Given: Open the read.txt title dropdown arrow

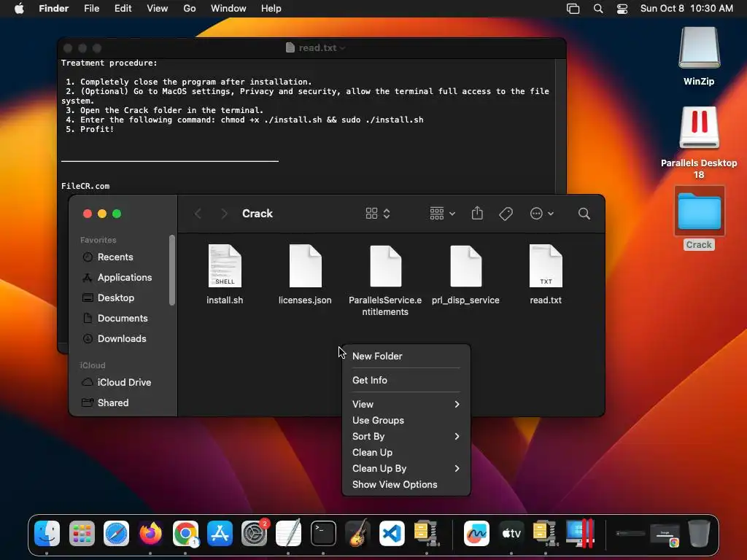Looking at the screenshot, I should [x=343, y=48].
